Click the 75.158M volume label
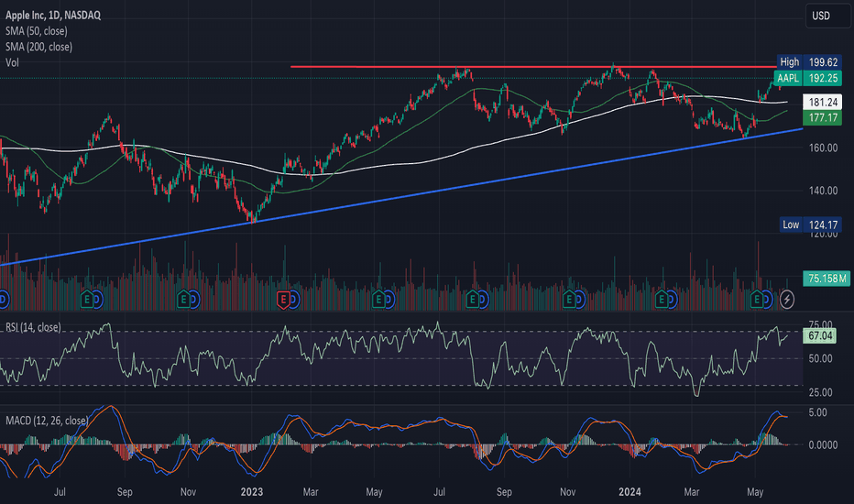This screenshot has width=854, height=504. pos(827,279)
